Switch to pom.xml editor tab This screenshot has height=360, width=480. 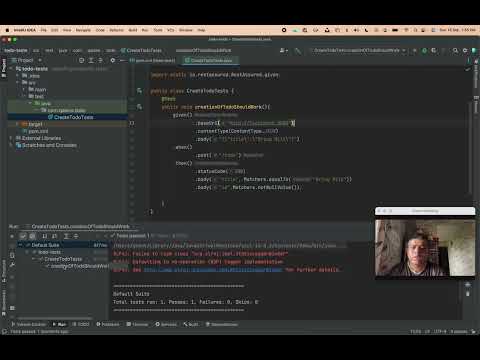click(153, 60)
